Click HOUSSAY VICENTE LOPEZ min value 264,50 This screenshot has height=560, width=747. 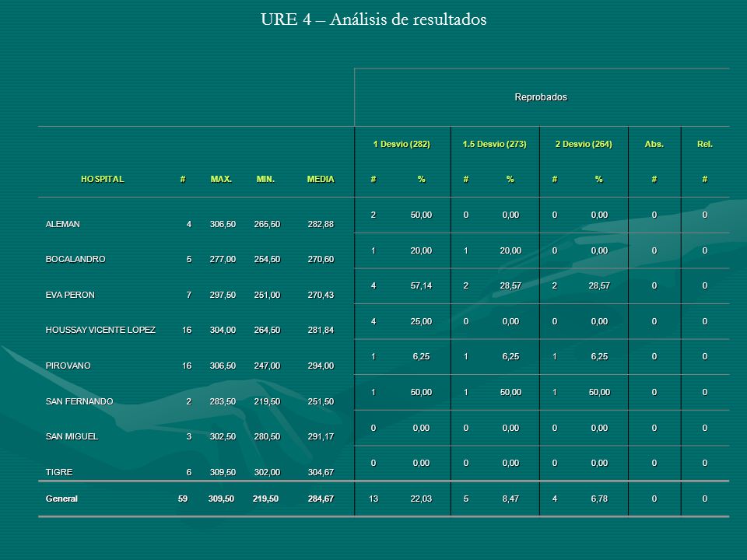[x=267, y=330]
